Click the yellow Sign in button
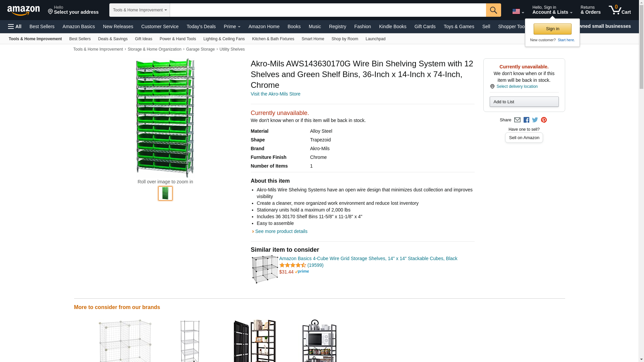This screenshot has width=644, height=362. (x=552, y=29)
